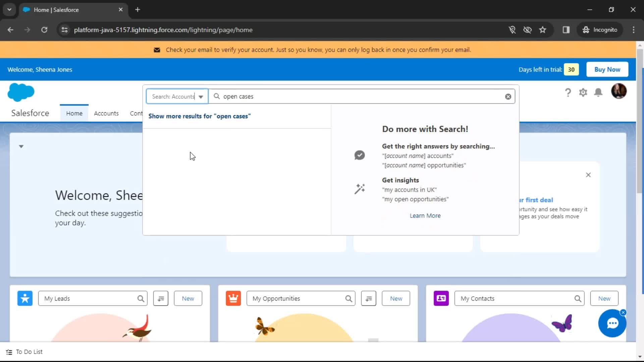
Task: Clear the search text with the X icon
Action: pos(508,97)
